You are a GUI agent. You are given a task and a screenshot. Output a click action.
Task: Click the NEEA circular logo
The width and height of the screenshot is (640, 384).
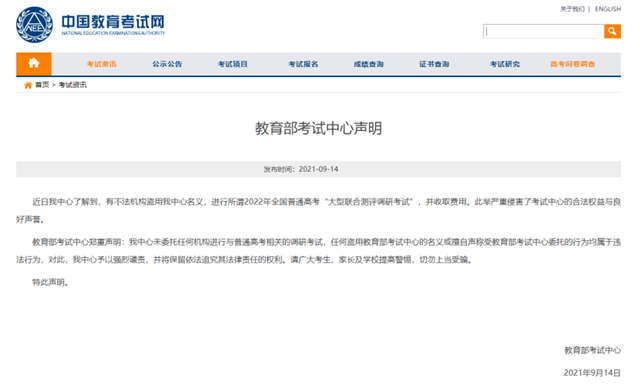[34, 24]
